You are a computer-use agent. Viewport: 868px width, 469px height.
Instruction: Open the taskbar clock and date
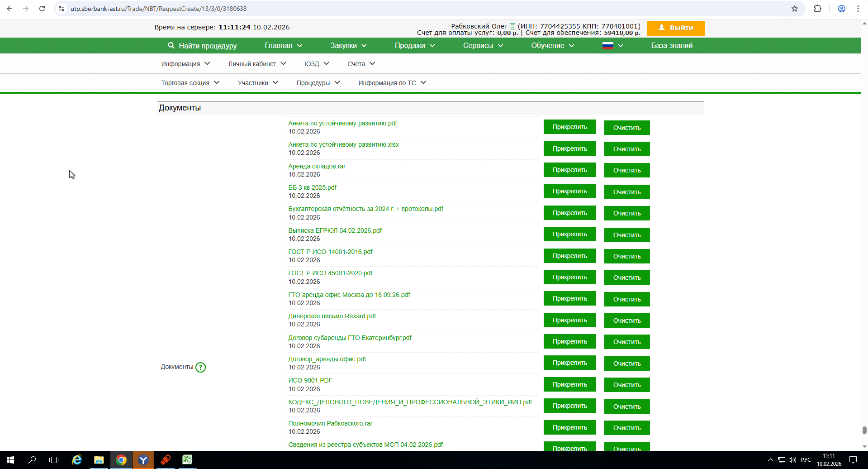(x=829, y=460)
